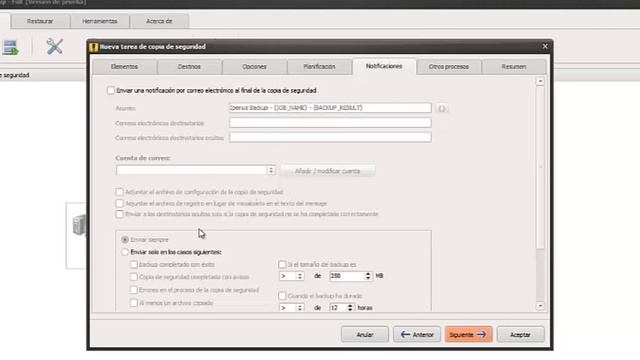This screenshot has height=360, width=640.
Task: Click the dialog scrollbar down arrow
Action: point(540,306)
